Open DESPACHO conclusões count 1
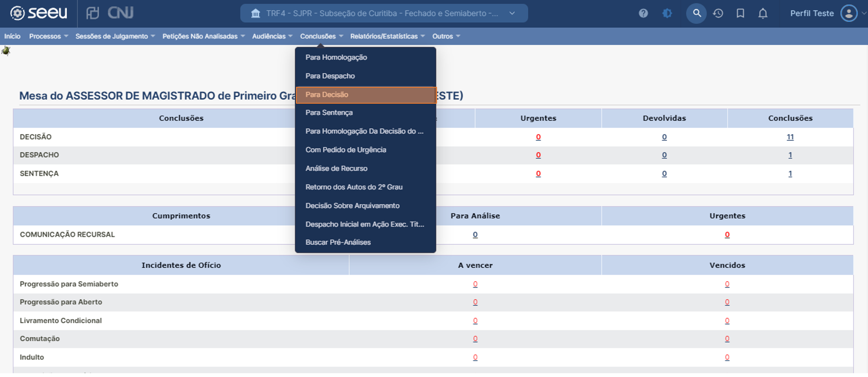 click(790, 155)
